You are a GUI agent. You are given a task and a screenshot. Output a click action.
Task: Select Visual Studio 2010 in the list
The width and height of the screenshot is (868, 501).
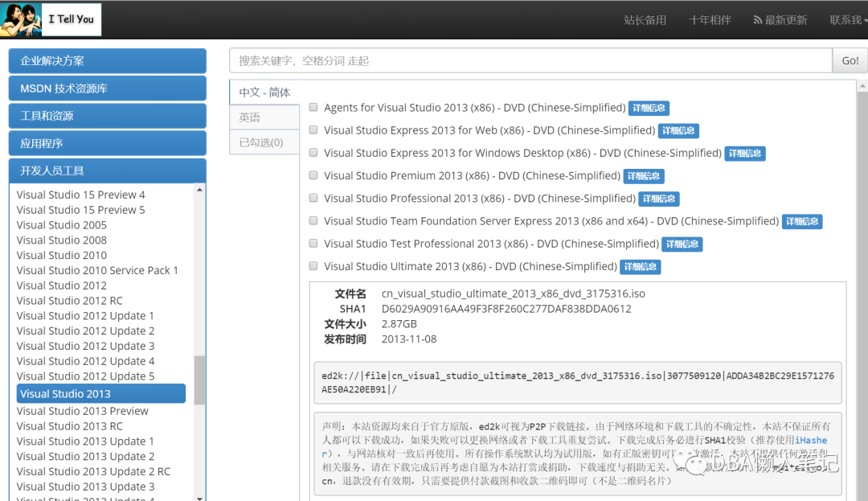pyautogui.click(x=61, y=255)
